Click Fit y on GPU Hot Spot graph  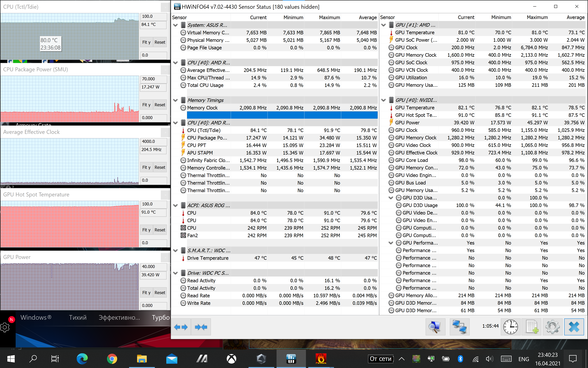click(x=146, y=230)
